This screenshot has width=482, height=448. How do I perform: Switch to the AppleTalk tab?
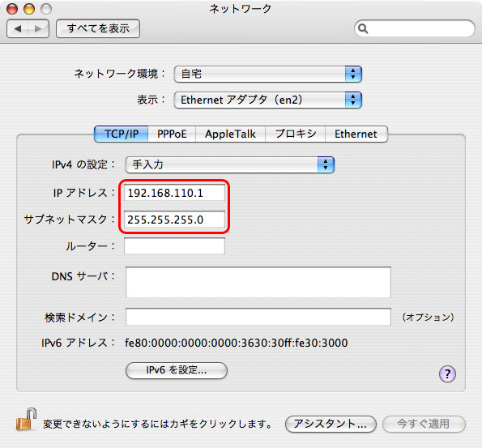pos(230,134)
